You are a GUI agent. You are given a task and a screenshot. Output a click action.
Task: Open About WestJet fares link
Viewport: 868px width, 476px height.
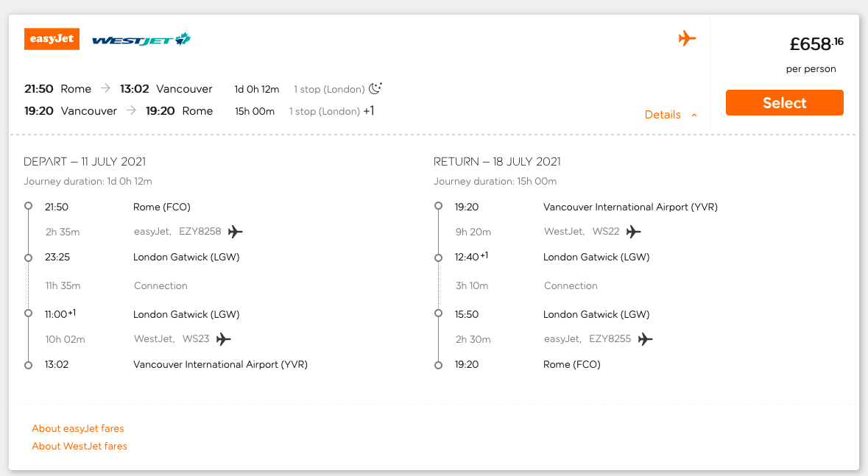[x=80, y=446]
